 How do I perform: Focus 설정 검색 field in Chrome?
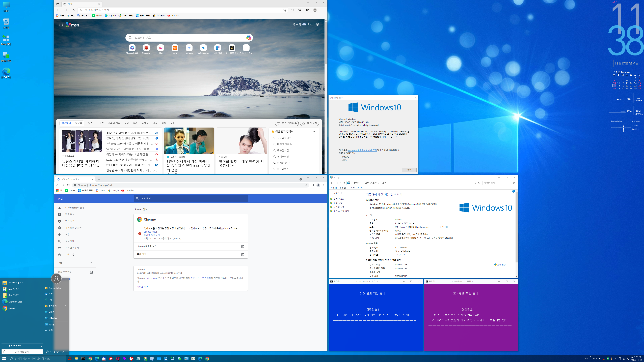(191, 198)
